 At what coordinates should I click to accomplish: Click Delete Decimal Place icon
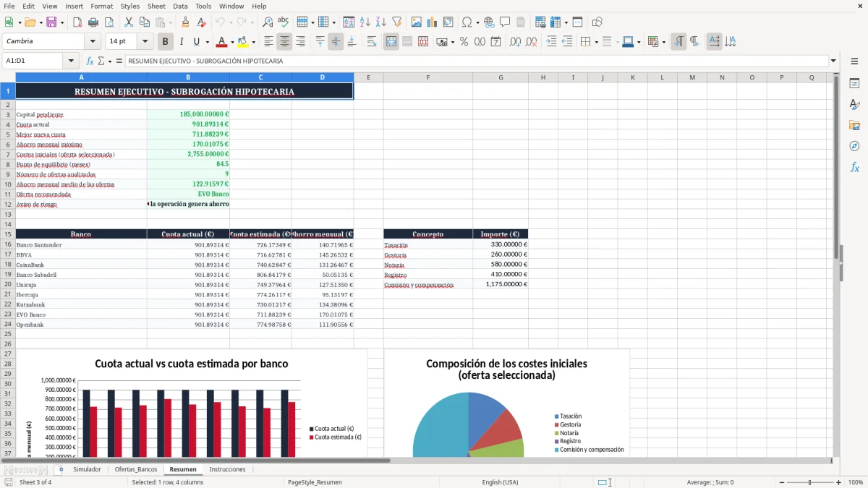(x=531, y=42)
